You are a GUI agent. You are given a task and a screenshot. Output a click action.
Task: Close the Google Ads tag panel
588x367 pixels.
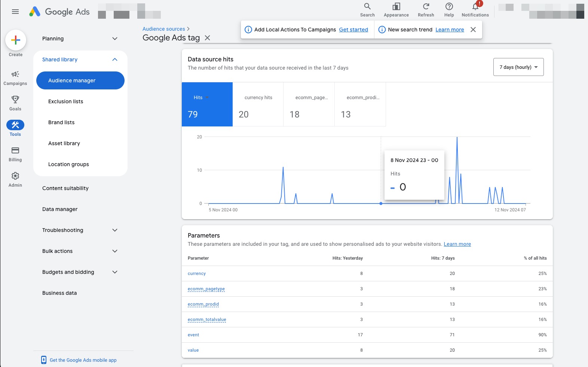point(208,38)
